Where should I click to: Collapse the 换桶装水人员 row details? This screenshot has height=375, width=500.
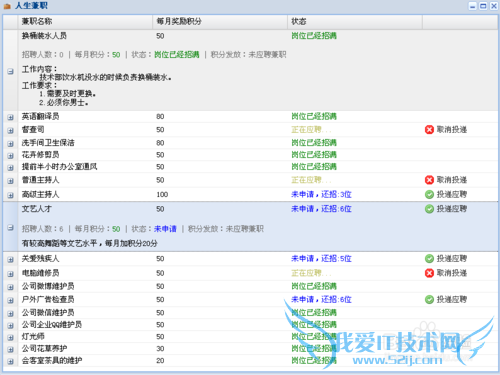(10, 71)
